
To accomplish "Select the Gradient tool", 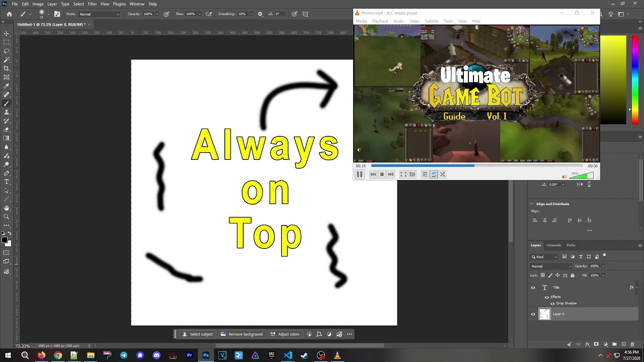I will pyautogui.click(x=7, y=138).
